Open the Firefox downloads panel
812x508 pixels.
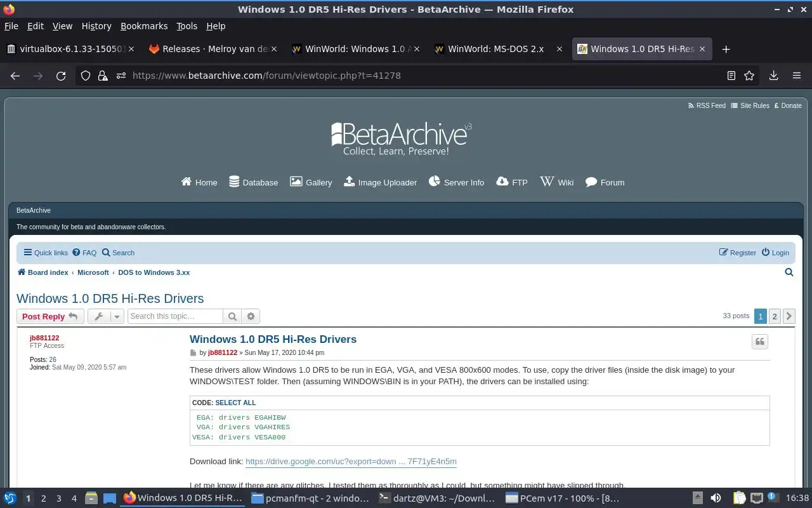773,76
